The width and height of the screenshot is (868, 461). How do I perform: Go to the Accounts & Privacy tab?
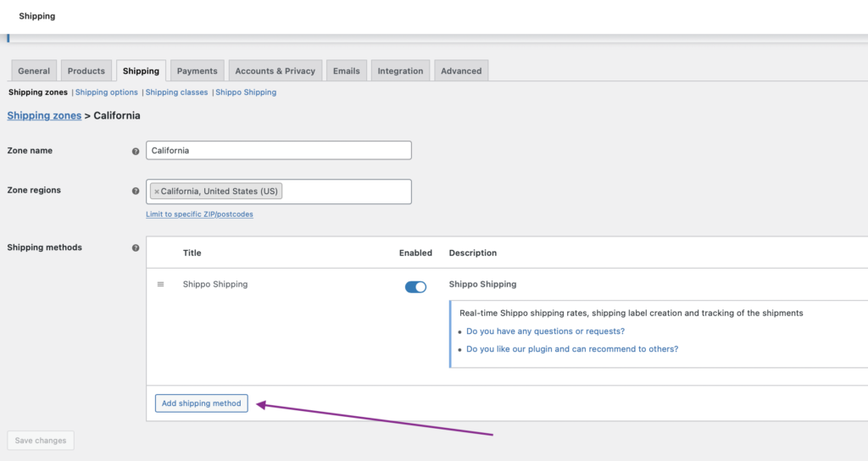click(x=275, y=71)
